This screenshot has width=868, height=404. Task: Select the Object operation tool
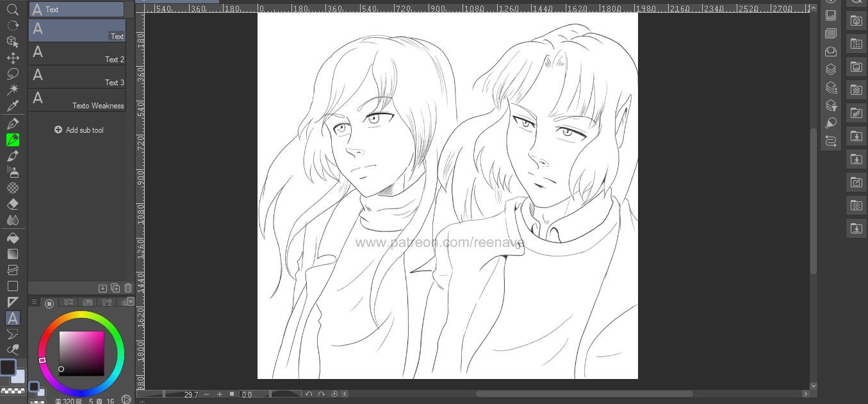pyautogui.click(x=12, y=42)
